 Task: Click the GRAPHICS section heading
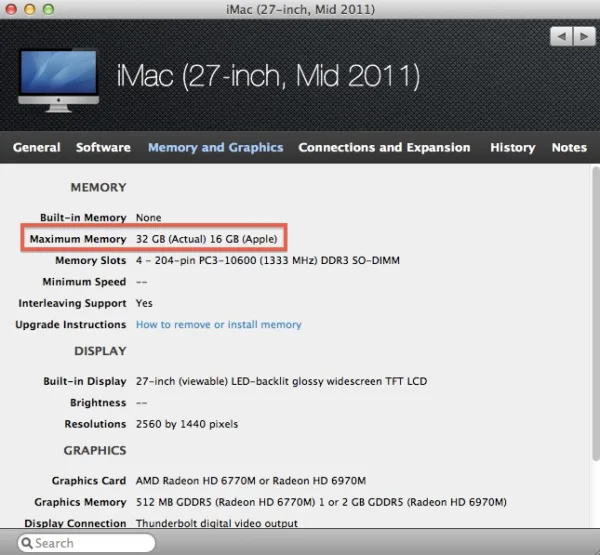click(95, 451)
